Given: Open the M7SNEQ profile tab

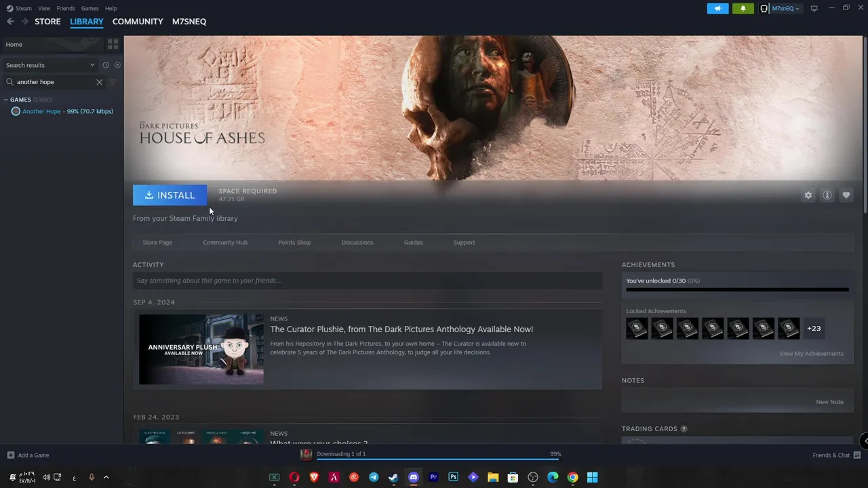Looking at the screenshot, I should pos(189,22).
